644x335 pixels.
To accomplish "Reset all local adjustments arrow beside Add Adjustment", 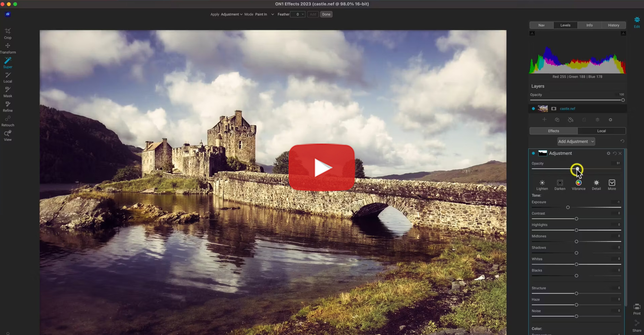I will 622,141.
